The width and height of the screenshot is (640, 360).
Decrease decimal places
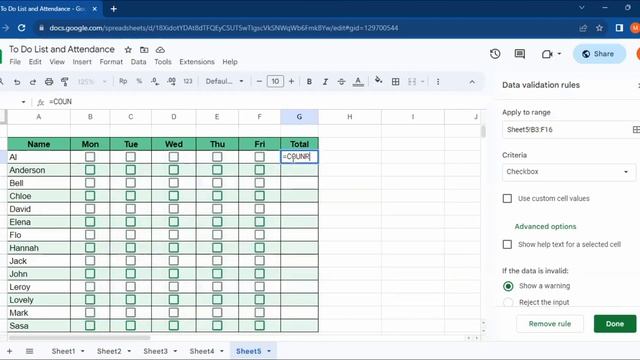click(155, 82)
